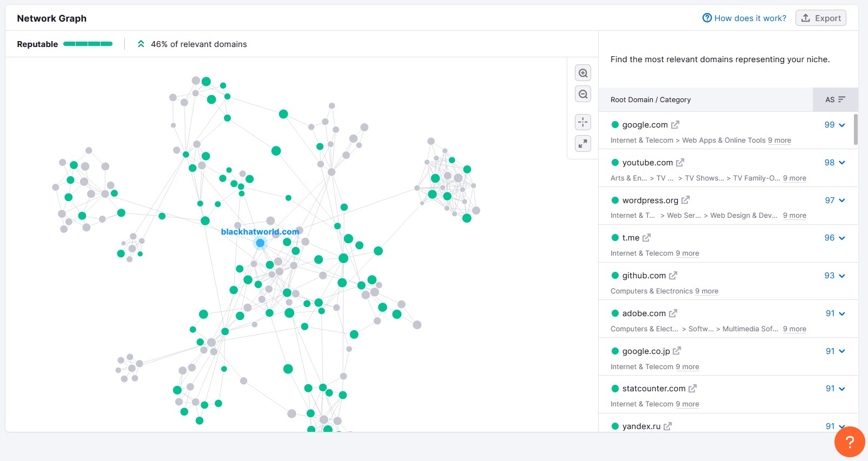Open adobe.com external link icon
The width and height of the screenshot is (868, 461).
coord(673,313)
